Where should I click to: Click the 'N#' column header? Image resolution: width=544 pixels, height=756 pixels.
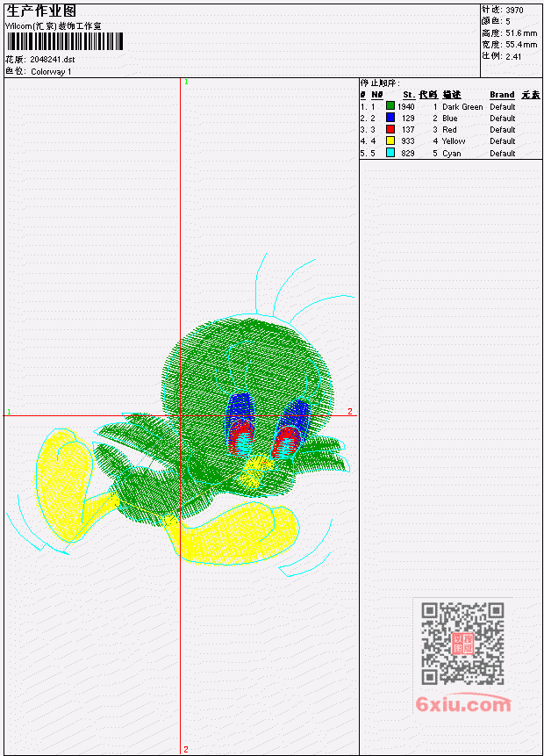[376, 95]
